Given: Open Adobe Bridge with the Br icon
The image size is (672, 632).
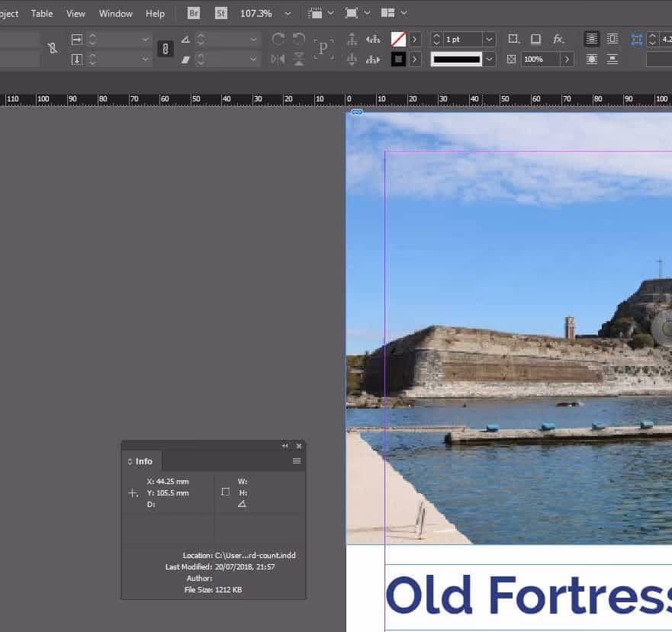Looking at the screenshot, I should [x=194, y=14].
